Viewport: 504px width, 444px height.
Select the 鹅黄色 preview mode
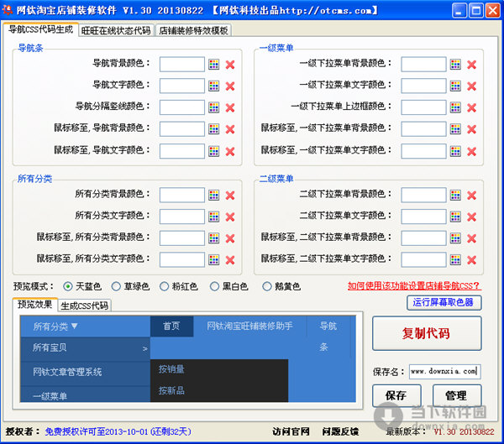267,286
